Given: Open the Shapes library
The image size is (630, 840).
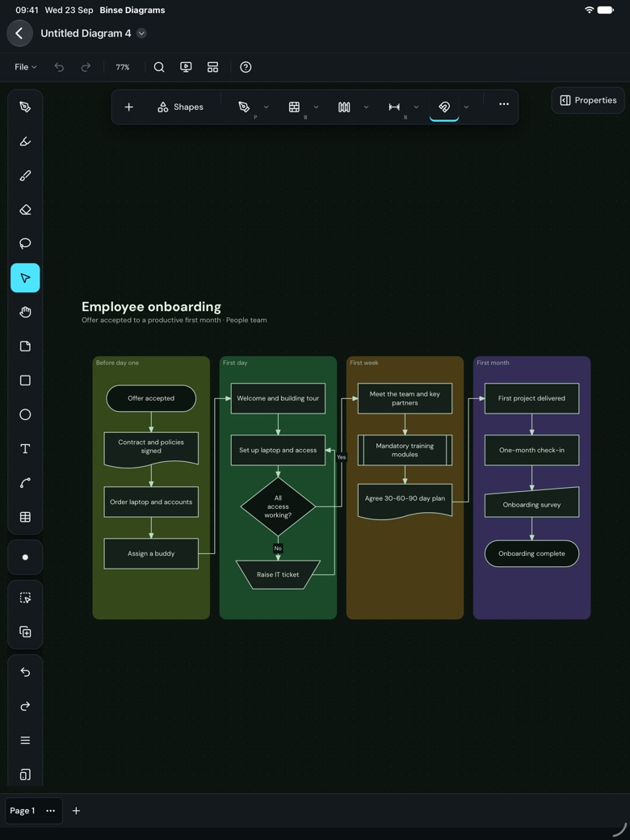Looking at the screenshot, I should tap(181, 107).
